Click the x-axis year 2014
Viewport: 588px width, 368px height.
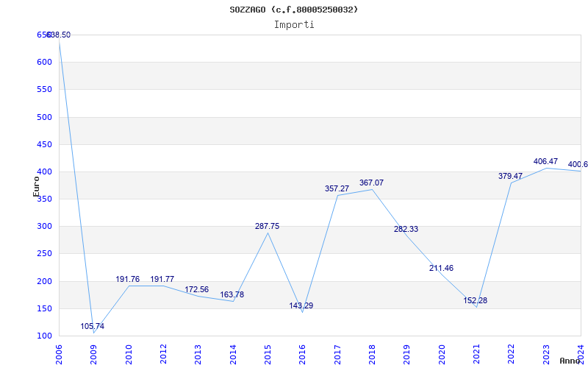pos(233,354)
